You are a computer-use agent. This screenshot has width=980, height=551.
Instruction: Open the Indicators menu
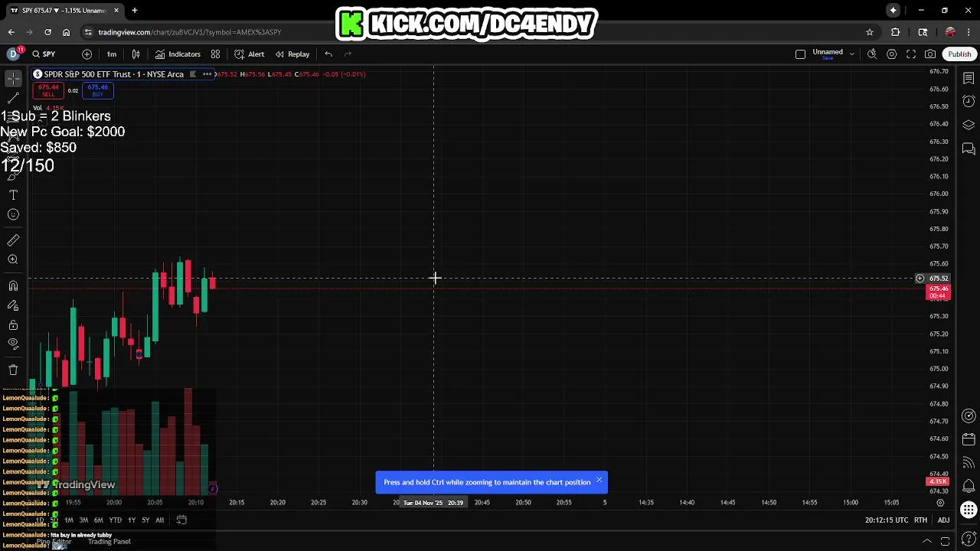pyautogui.click(x=178, y=54)
